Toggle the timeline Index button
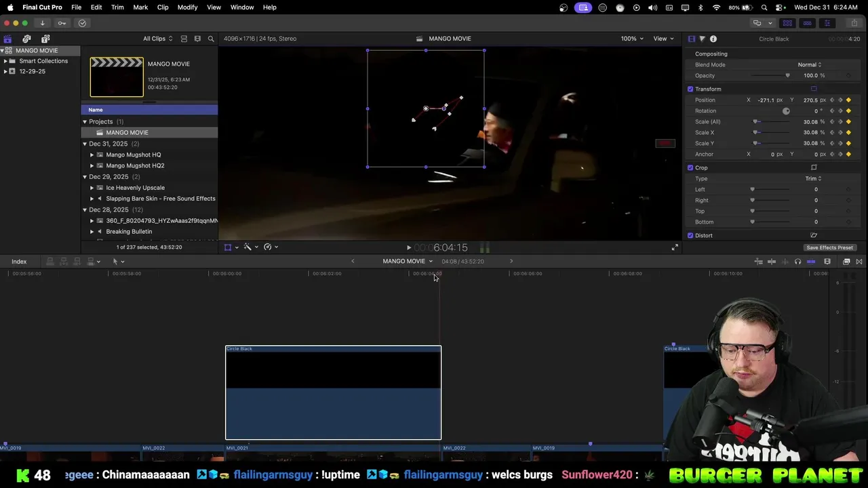The width and height of the screenshot is (868, 488). click(19, 262)
